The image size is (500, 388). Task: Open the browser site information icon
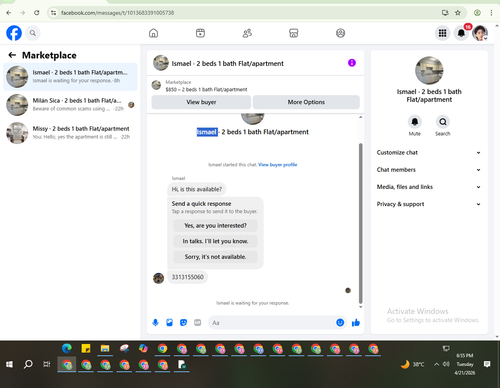pos(53,13)
